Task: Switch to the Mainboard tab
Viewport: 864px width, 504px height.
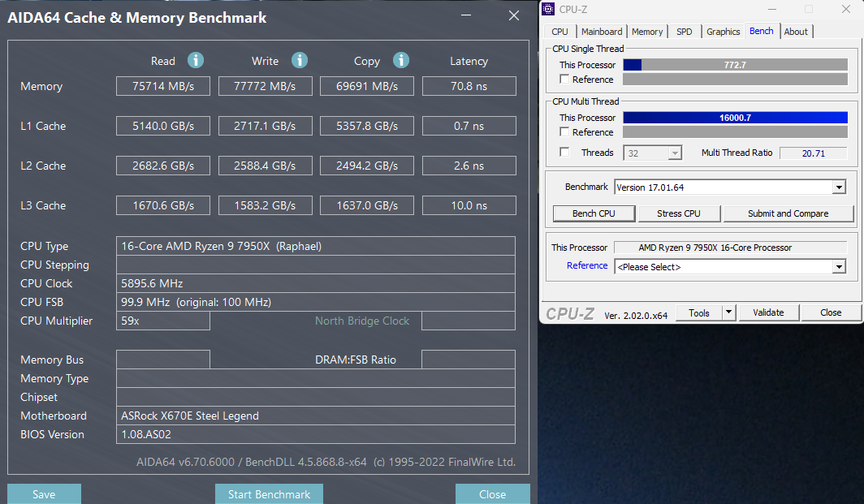Action: click(602, 32)
